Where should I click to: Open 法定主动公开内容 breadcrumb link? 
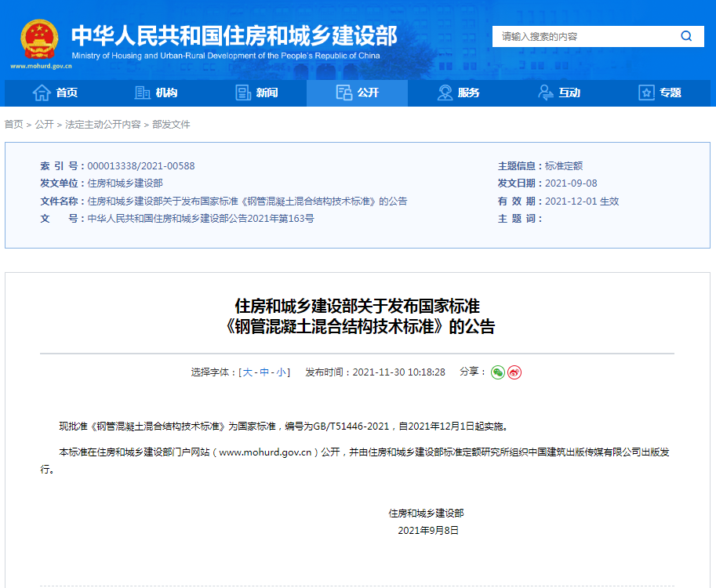103,125
